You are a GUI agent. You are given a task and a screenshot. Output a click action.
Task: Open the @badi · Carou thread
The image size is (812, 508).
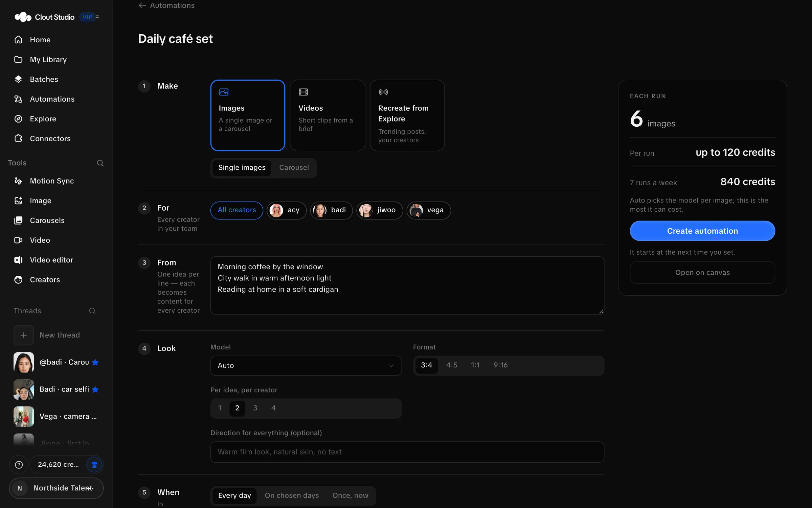pos(56,362)
